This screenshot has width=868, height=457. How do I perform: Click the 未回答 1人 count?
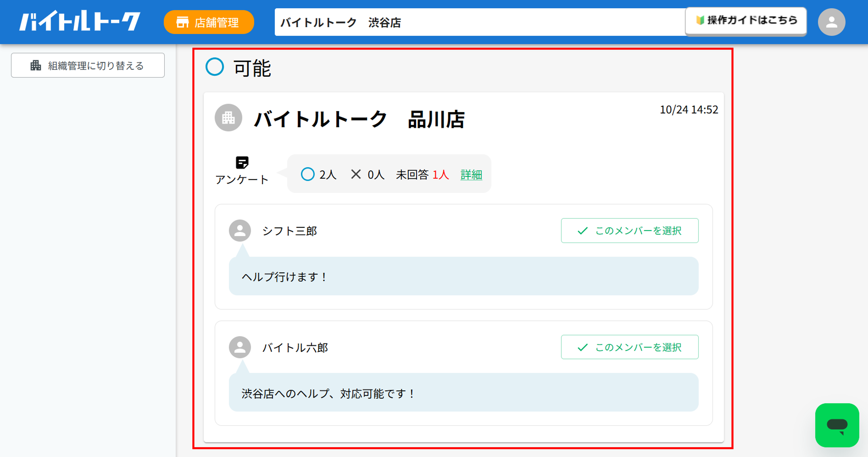[x=423, y=175]
